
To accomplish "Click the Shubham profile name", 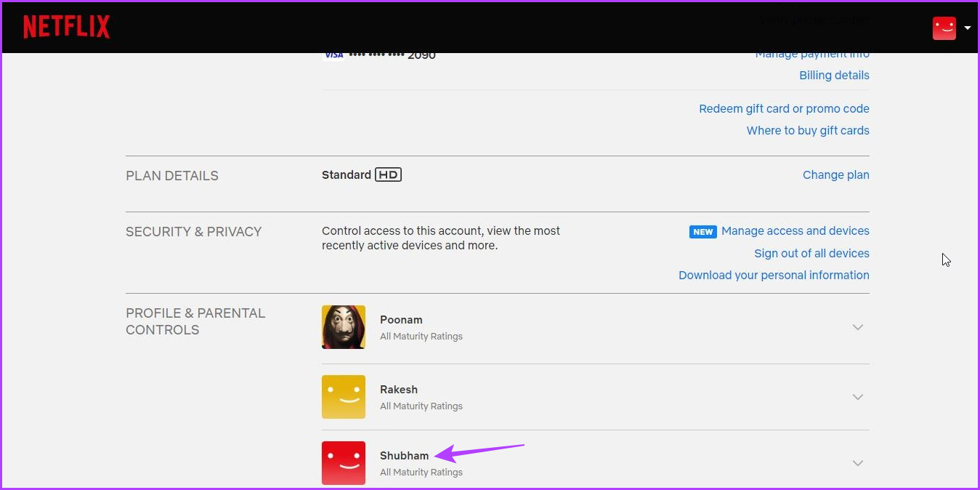I will 404,456.
